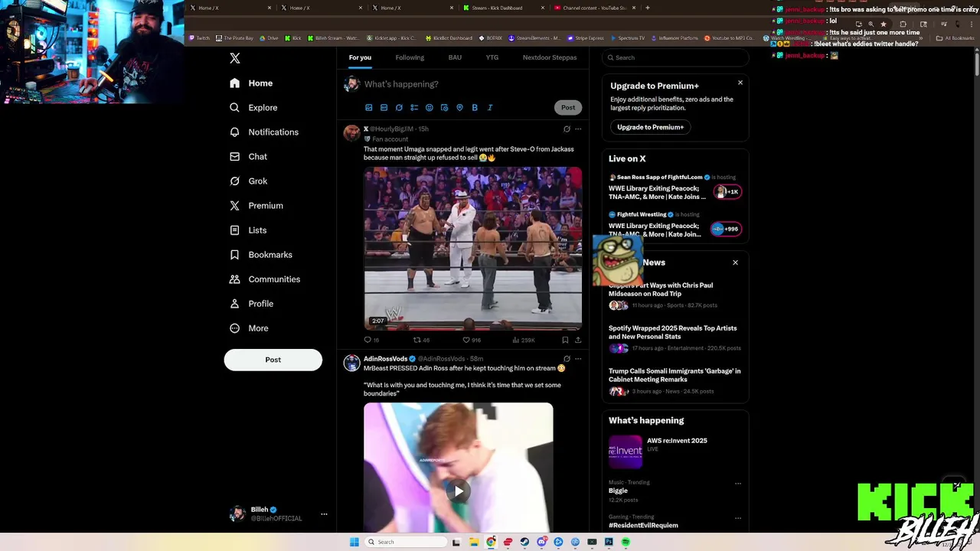Open Grok from the sidebar

point(248,181)
